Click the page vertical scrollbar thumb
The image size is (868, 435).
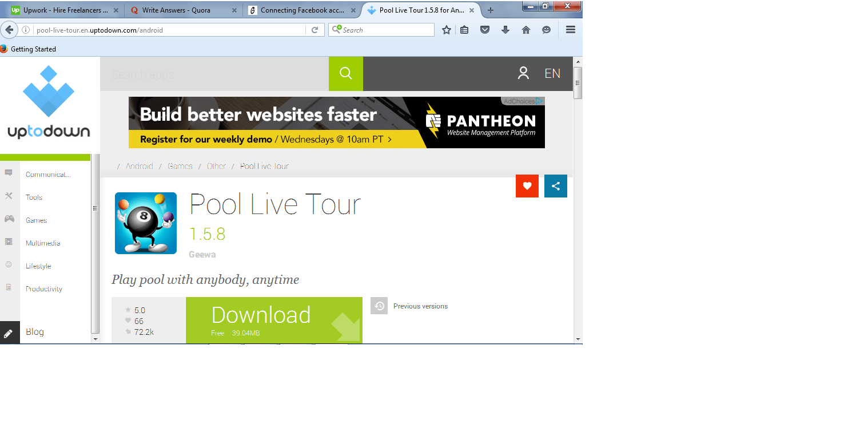tap(578, 83)
